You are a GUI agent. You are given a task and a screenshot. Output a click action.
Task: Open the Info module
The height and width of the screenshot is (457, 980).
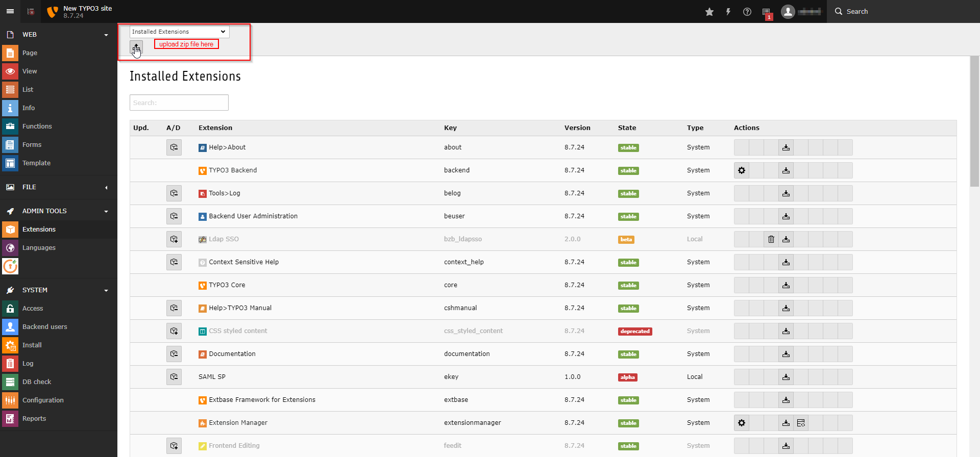tap(59, 108)
